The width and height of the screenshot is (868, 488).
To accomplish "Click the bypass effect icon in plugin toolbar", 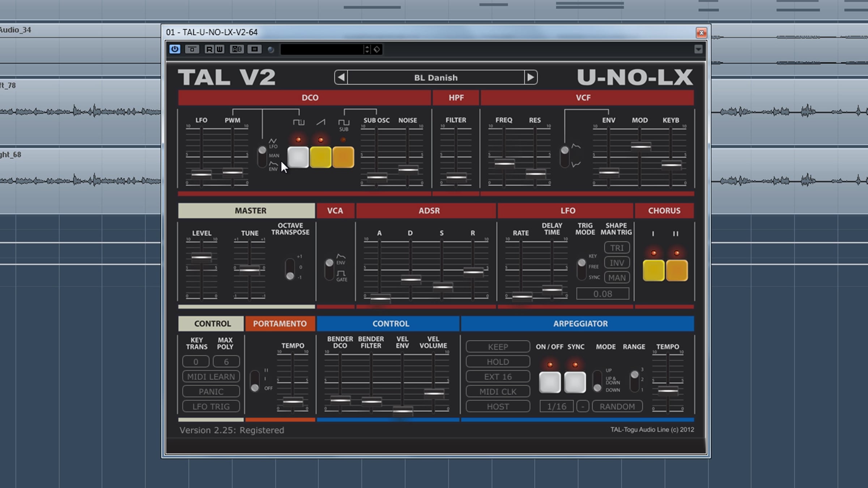I will pos(192,49).
